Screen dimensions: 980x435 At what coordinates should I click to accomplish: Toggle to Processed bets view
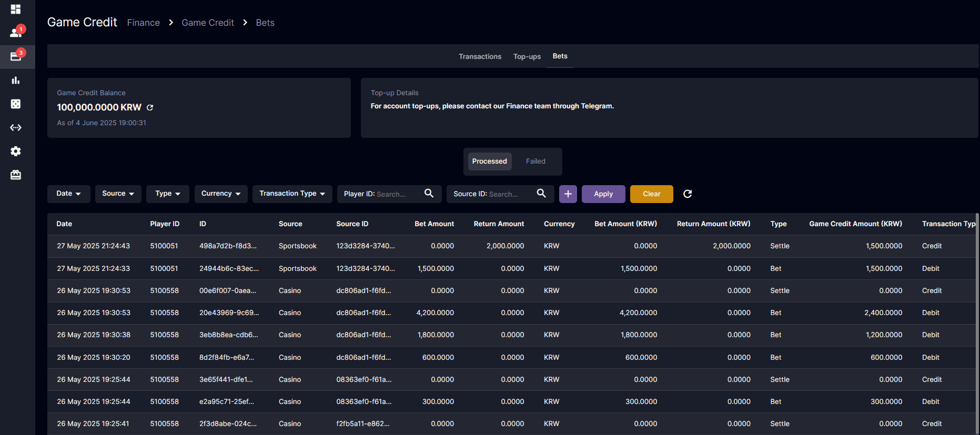click(x=489, y=161)
